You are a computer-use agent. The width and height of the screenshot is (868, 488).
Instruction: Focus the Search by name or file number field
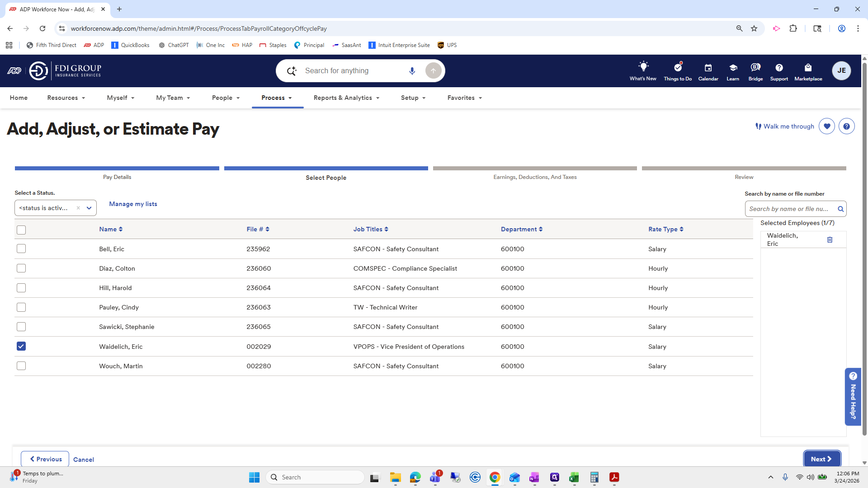click(x=789, y=209)
